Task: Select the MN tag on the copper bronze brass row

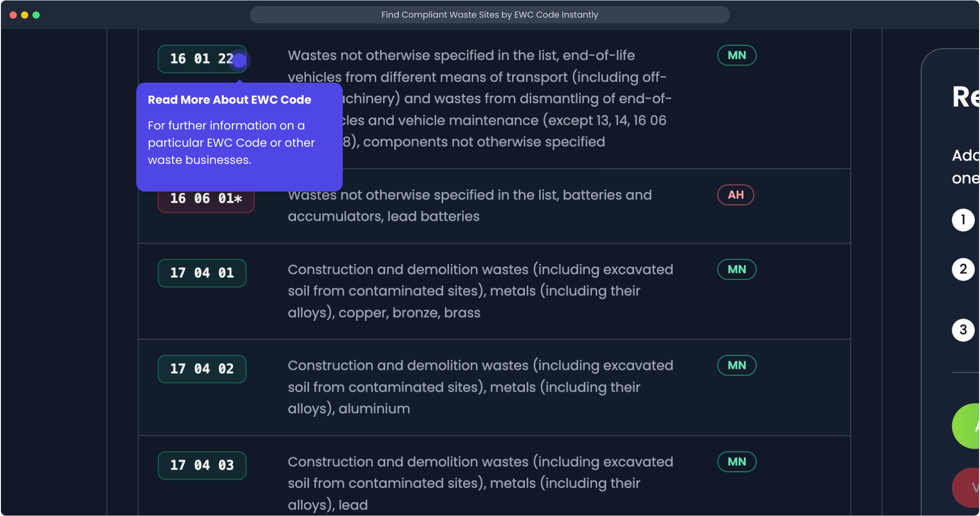Action: 736,269
